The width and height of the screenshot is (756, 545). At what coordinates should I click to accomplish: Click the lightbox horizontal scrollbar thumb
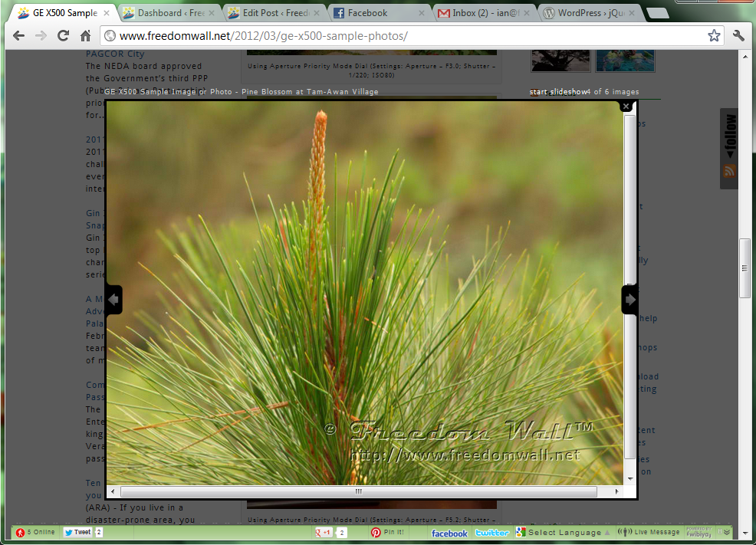tap(359, 491)
